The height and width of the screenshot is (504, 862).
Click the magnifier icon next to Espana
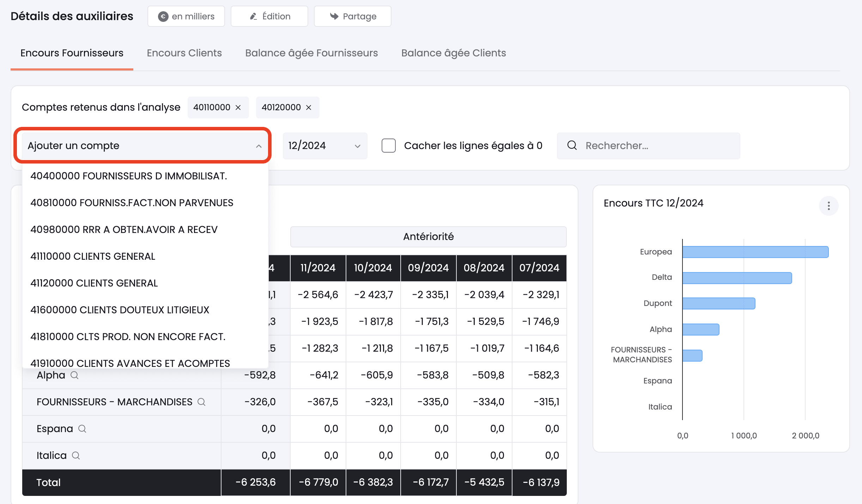click(x=82, y=429)
